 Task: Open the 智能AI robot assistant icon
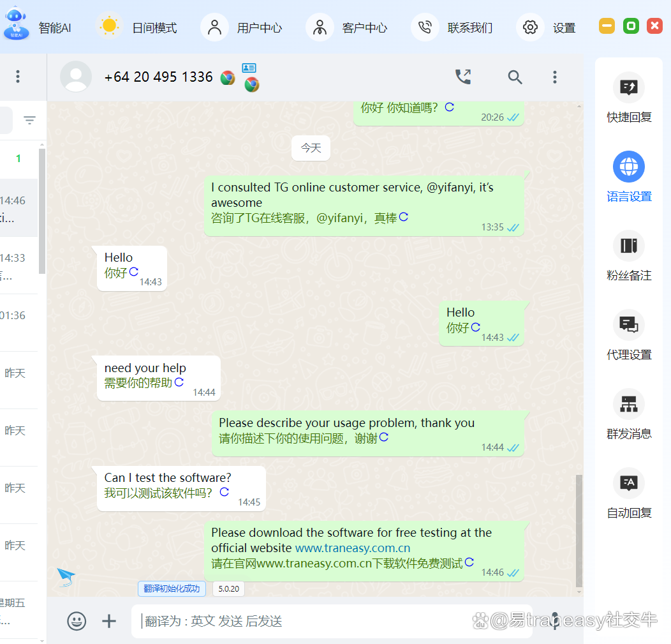(16, 24)
